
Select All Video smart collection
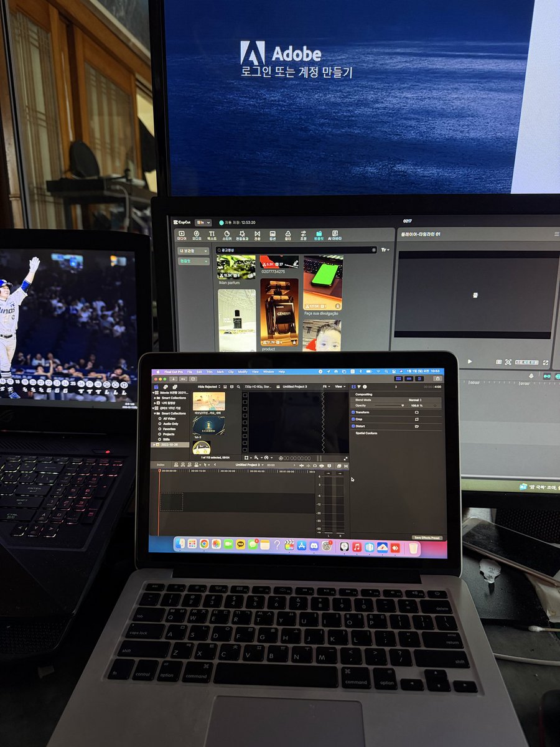click(x=169, y=419)
